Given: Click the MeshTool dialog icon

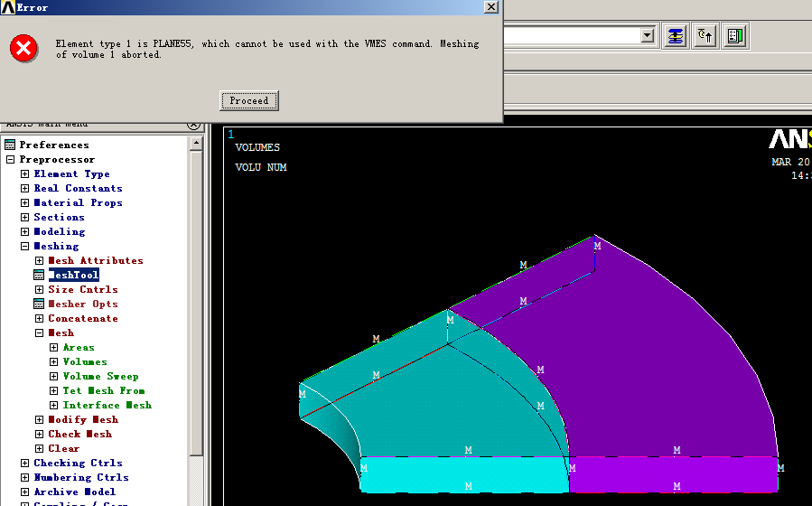Looking at the screenshot, I should tap(39, 275).
